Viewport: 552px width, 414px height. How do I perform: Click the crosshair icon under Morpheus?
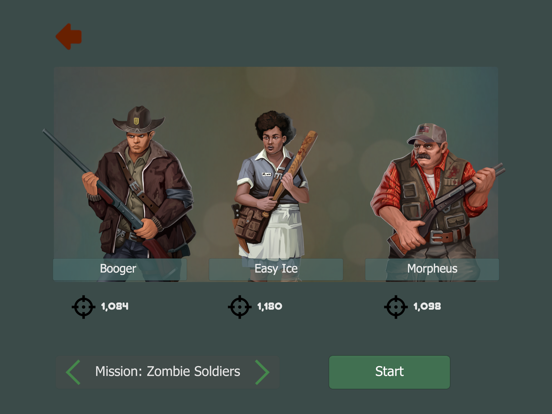(396, 307)
